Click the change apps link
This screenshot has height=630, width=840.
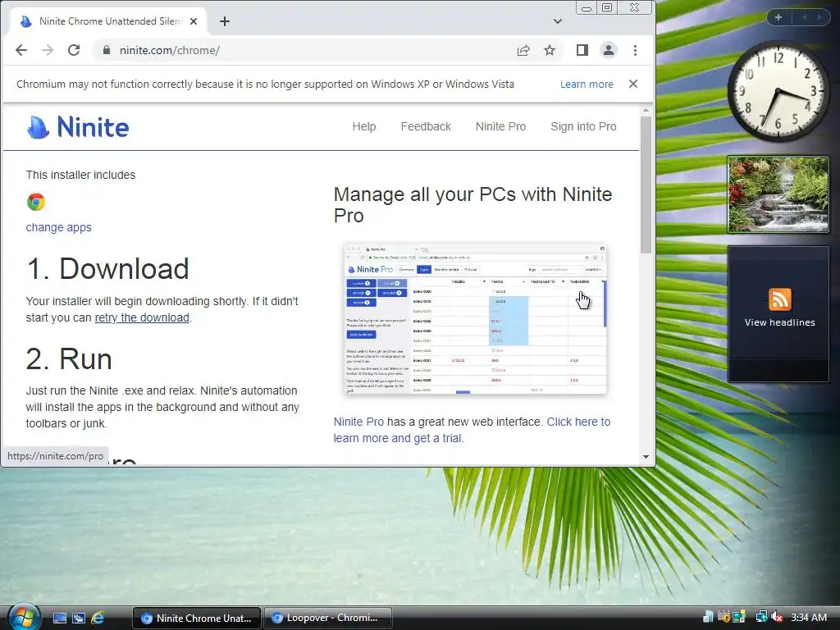coord(59,227)
